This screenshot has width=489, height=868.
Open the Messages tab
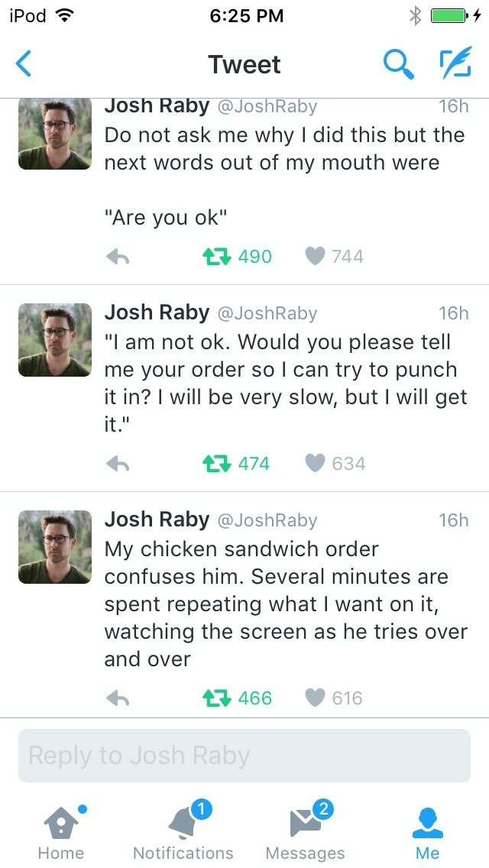pyautogui.click(x=306, y=831)
